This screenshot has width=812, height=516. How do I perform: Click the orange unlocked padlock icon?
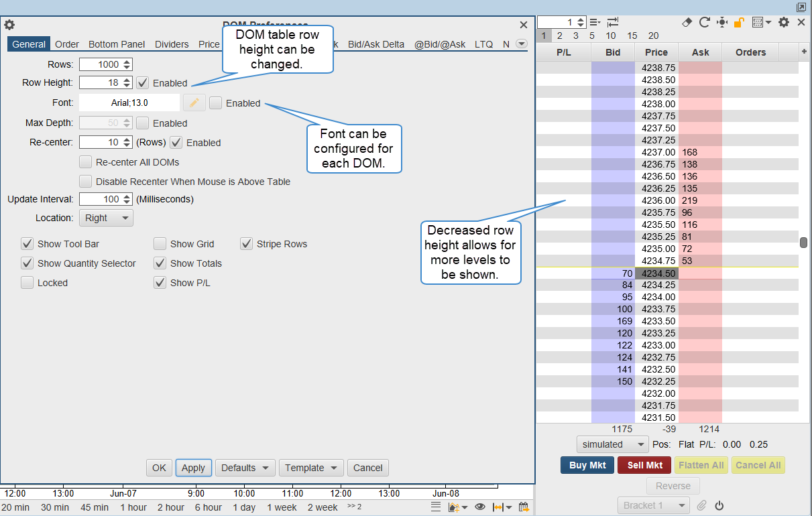[739, 22]
